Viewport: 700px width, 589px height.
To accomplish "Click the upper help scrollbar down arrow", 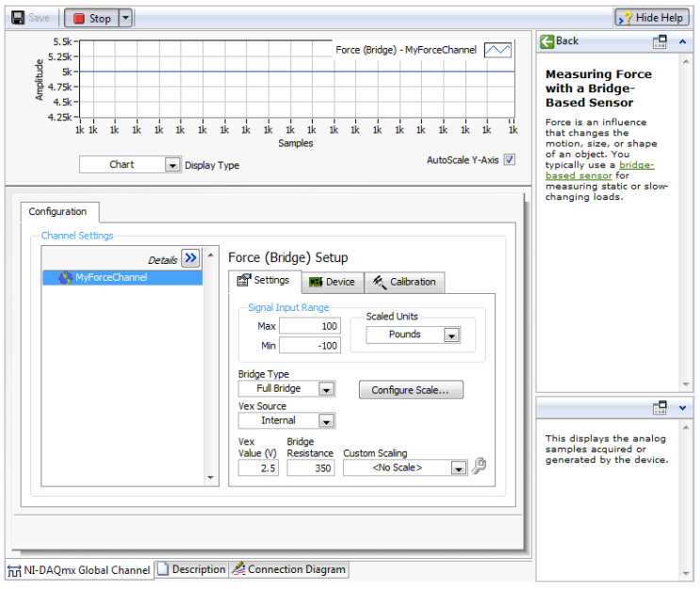I will pos(686,384).
